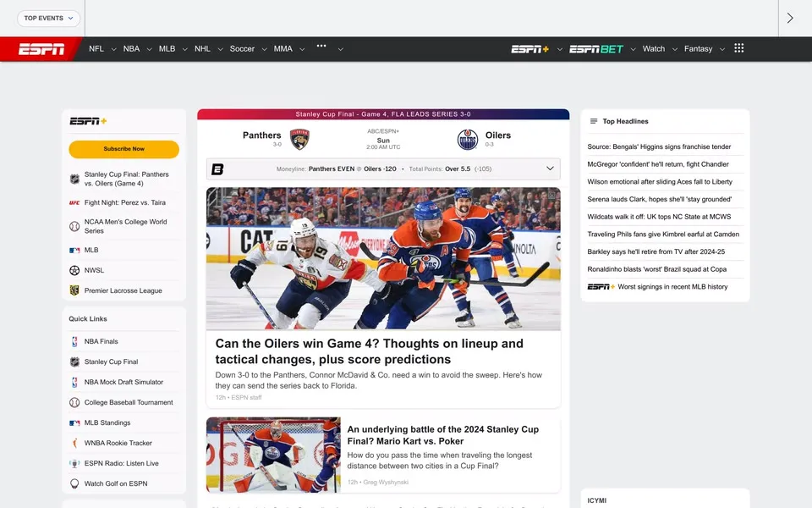
Task: Click the ESPN+ logo in navigation bar
Action: [x=529, y=49]
